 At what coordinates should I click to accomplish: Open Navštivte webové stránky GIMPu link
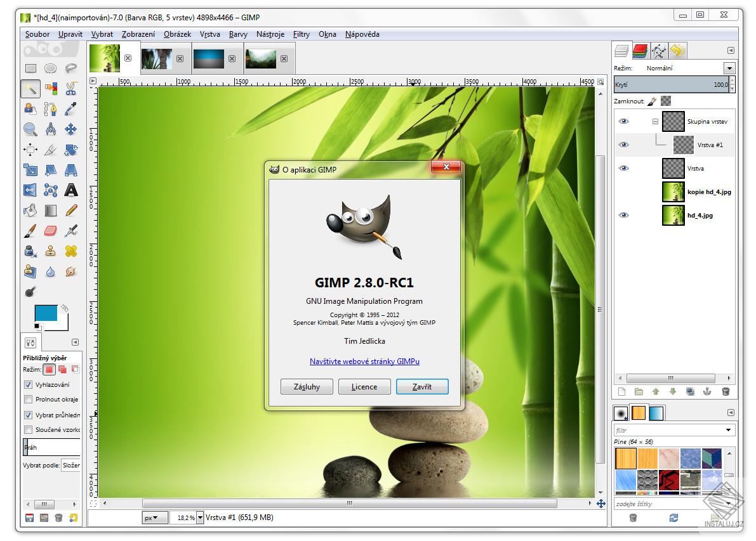point(364,362)
